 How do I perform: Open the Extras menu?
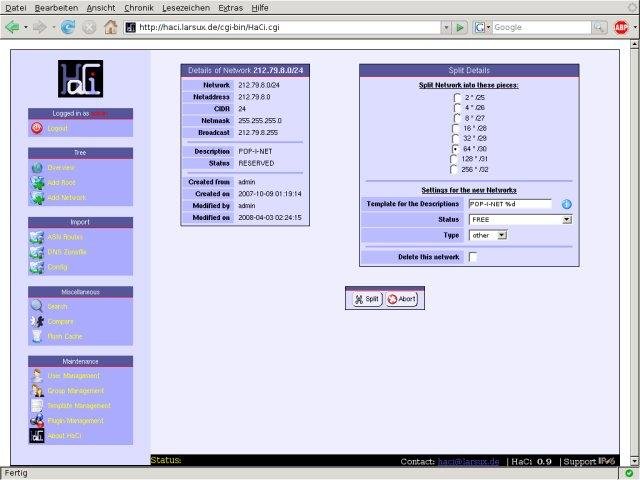(x=230, y=8)
